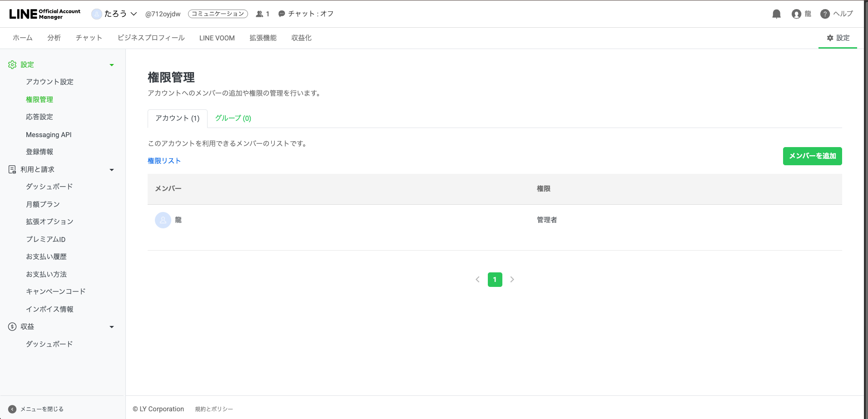Viewport: 868px width, 419px height.
Task: Open 権限管理 in sidebar
Action: point(40,99)
